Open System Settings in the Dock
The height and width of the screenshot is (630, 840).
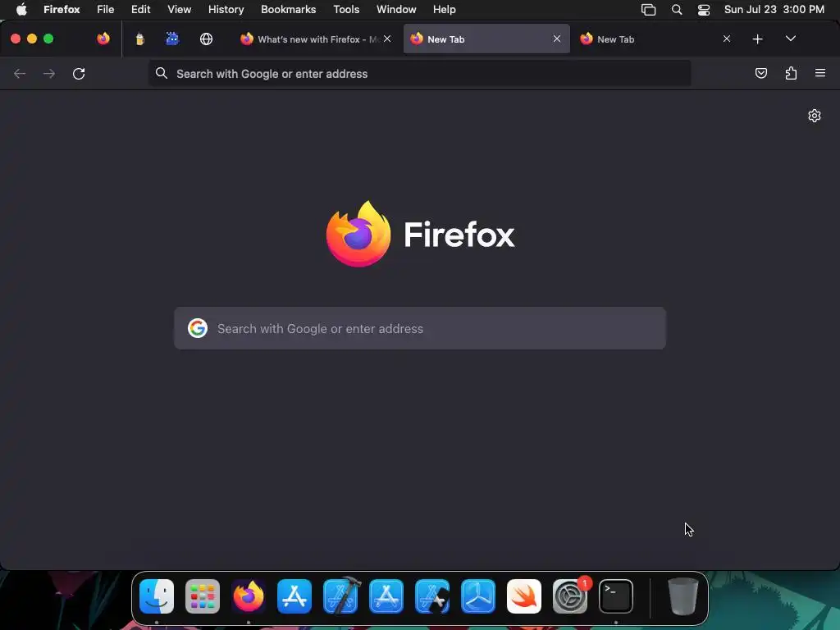point(570,596)
